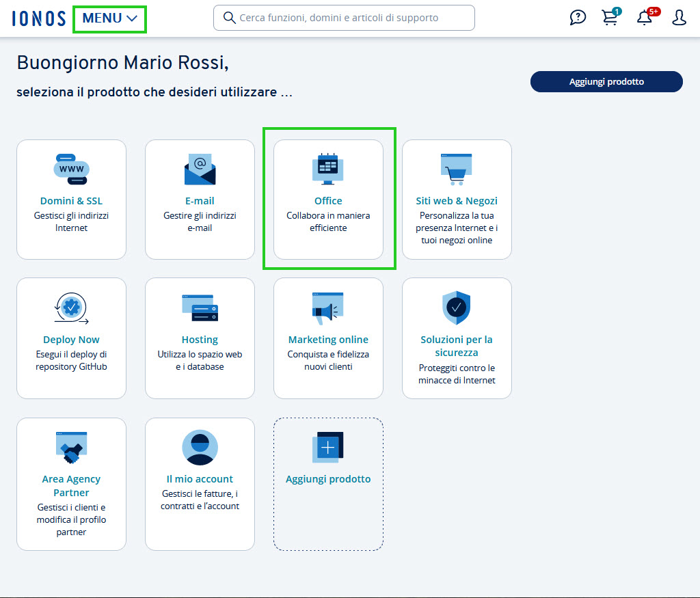Click 'Personalizza la tua presenza Internet' description
The image size is (700, 598).
[457, 228]
